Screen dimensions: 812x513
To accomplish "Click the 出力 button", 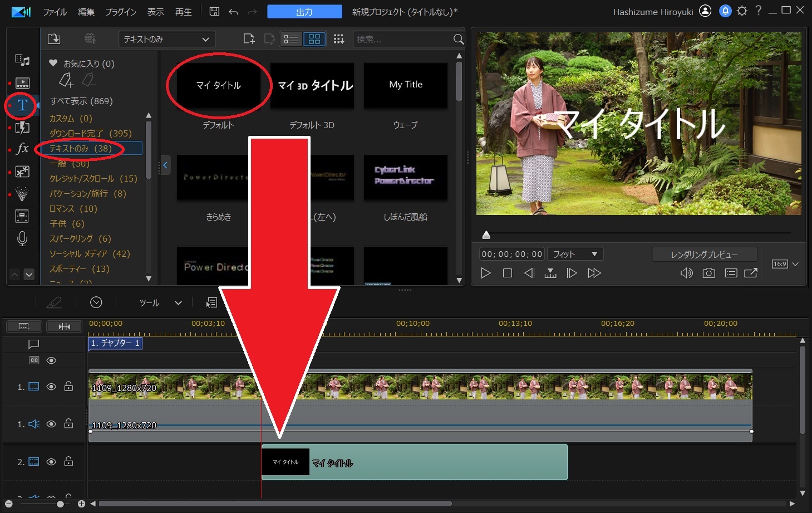I will point(304,12).
